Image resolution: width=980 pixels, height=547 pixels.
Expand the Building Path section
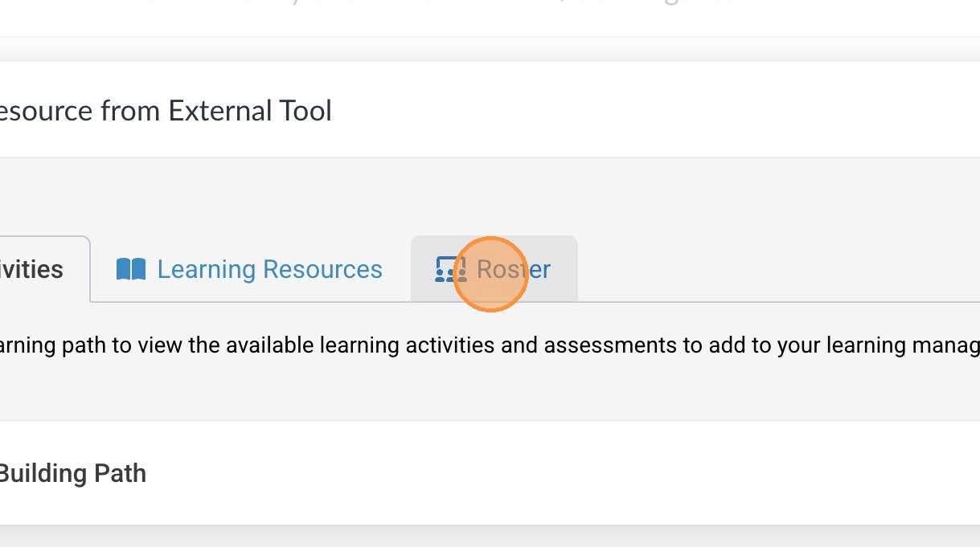[72, 473]
